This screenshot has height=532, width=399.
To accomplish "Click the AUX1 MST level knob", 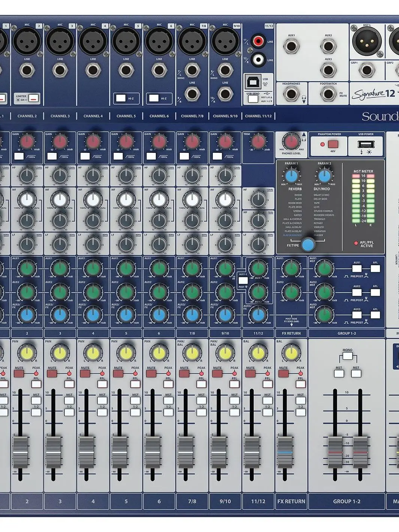I will 324,268.
